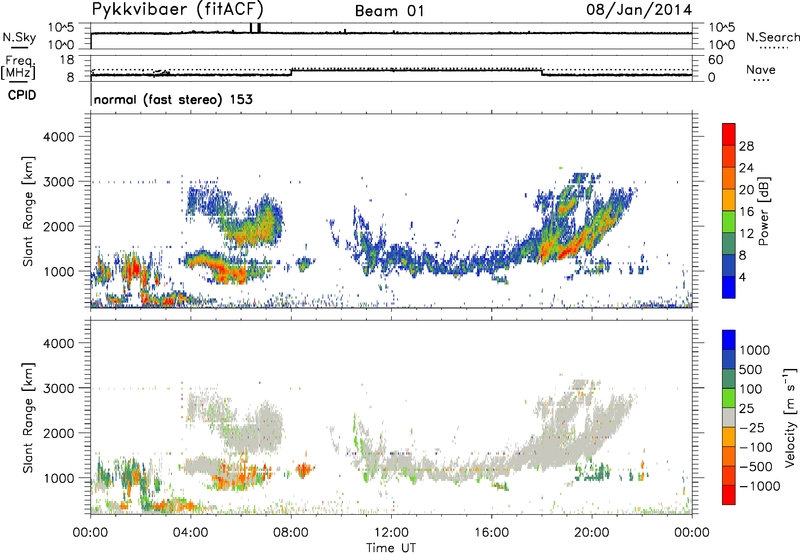Click the 'Pykkvibaer (fitACF)' title text

[177, 10]
